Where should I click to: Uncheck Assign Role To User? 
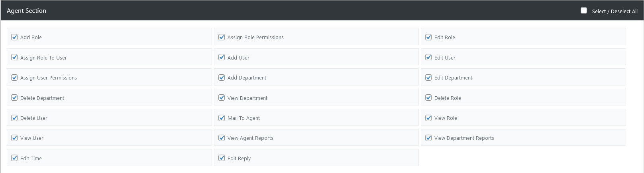tap(14, 58)
